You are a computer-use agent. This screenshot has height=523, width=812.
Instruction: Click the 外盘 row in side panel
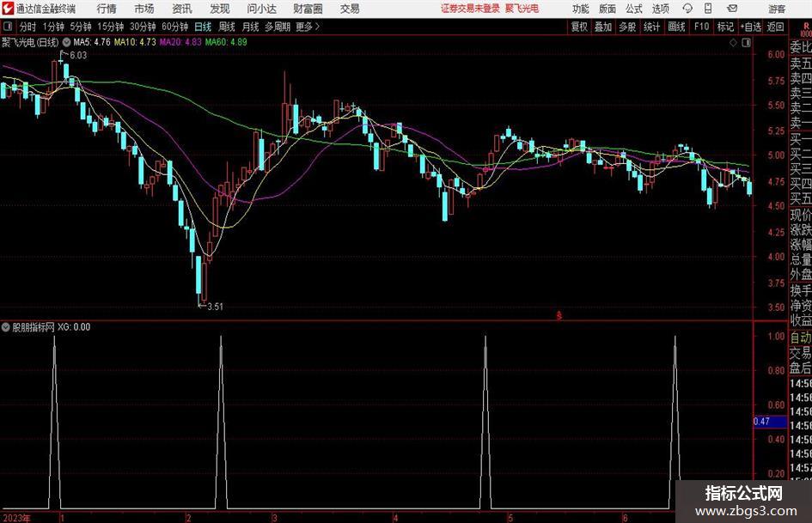coord(801,275)
